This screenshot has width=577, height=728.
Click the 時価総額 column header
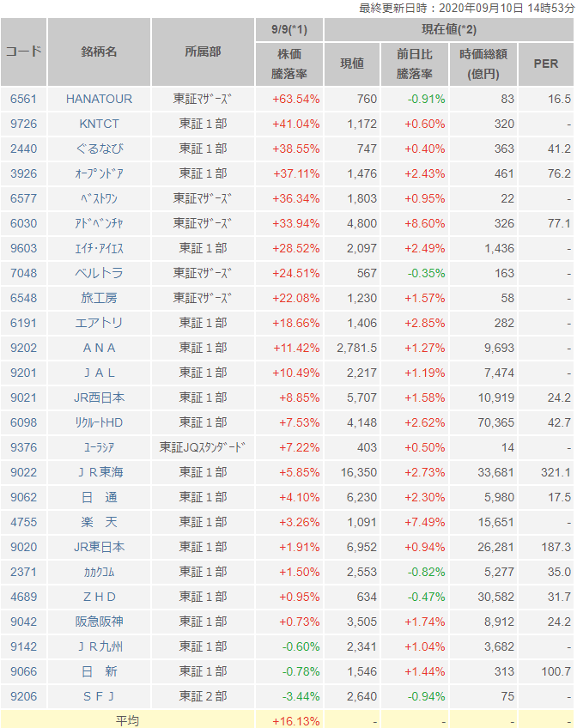point(483,64)
